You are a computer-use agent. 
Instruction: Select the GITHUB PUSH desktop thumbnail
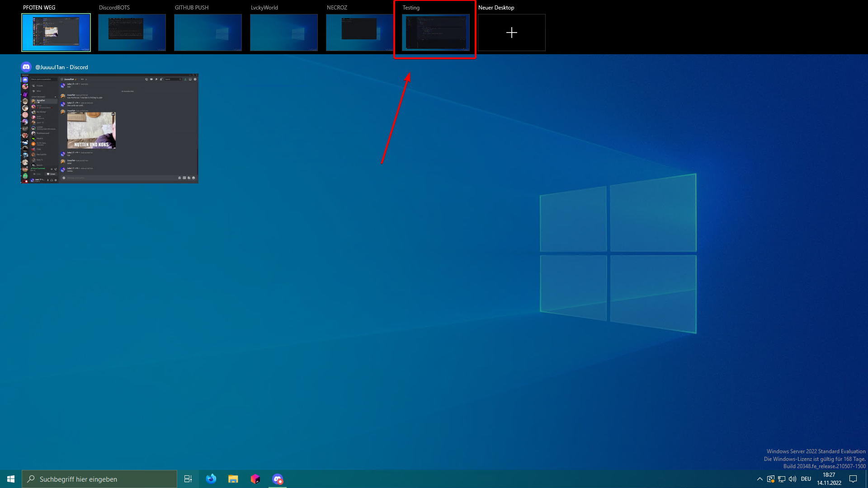click(208, 33)
